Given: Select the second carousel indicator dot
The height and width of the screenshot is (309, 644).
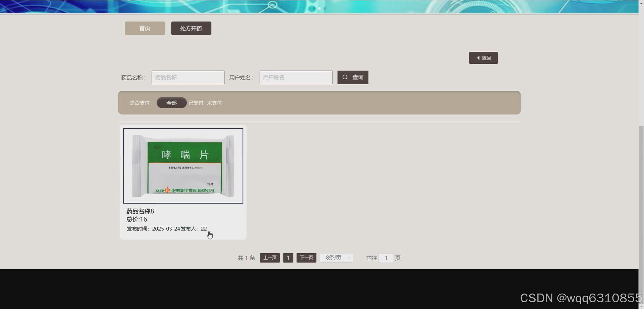Looking at the screenshot, I should pos(325,8).
